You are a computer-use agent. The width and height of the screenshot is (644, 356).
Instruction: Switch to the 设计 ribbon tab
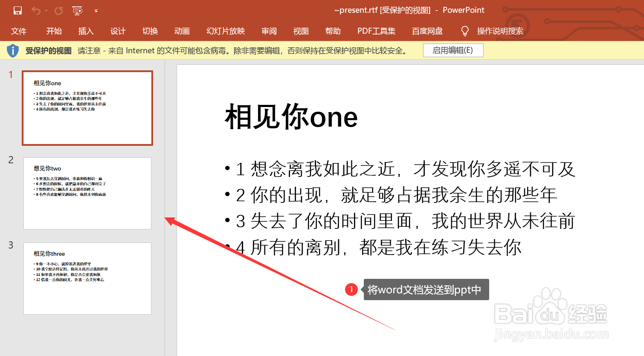click(x=118, y=30)
